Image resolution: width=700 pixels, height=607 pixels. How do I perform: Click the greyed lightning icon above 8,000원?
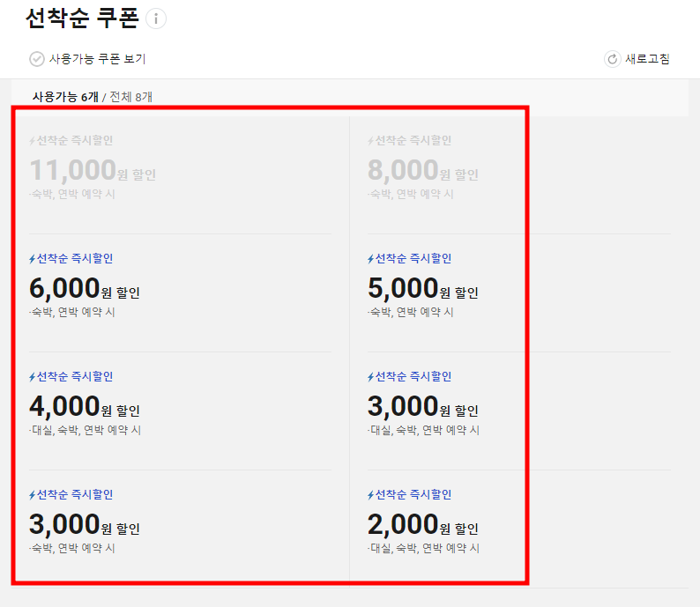click(x=370, y=141)
